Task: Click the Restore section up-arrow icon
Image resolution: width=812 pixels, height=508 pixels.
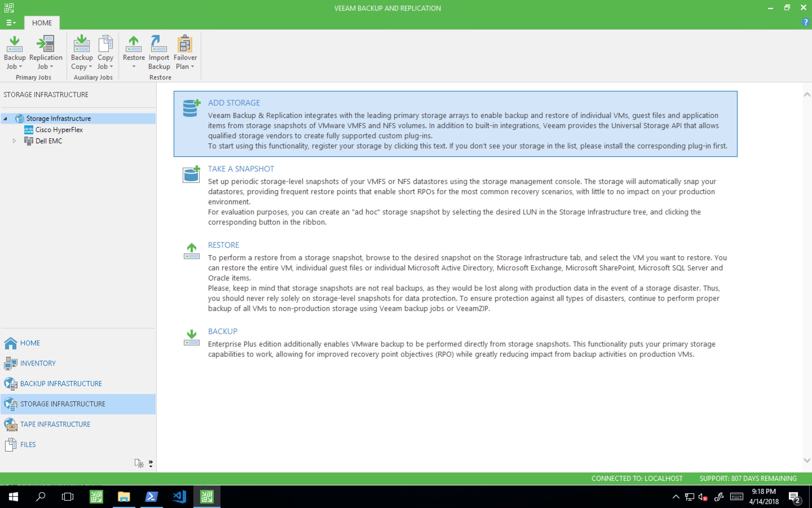Action: tap(192, 251)
